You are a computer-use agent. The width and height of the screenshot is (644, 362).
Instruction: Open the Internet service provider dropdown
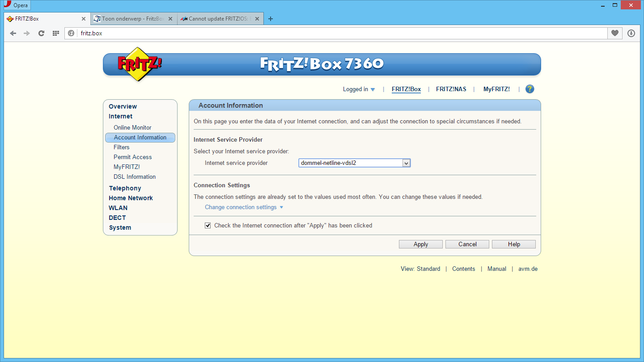coord(354,163)
